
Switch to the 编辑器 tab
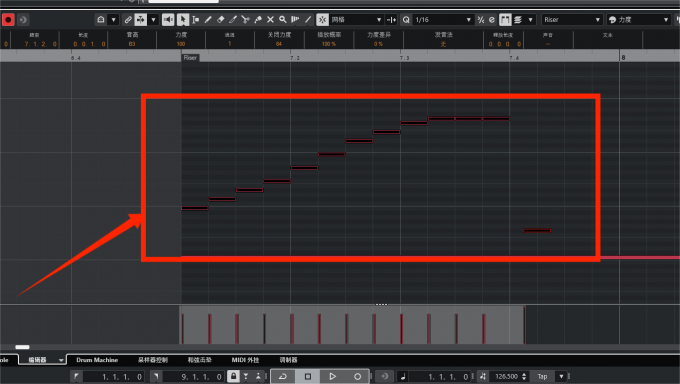pyautogui.click(x=37, y=360)
